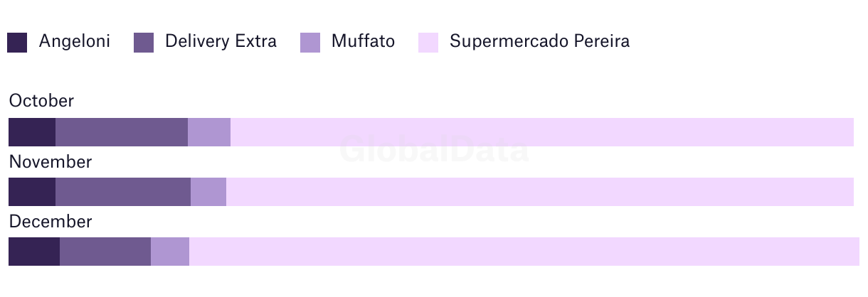Select the Delivery Extra legend label
Image resolution: width=868 pixels, height=297 pixels.
tap(221, 41)
